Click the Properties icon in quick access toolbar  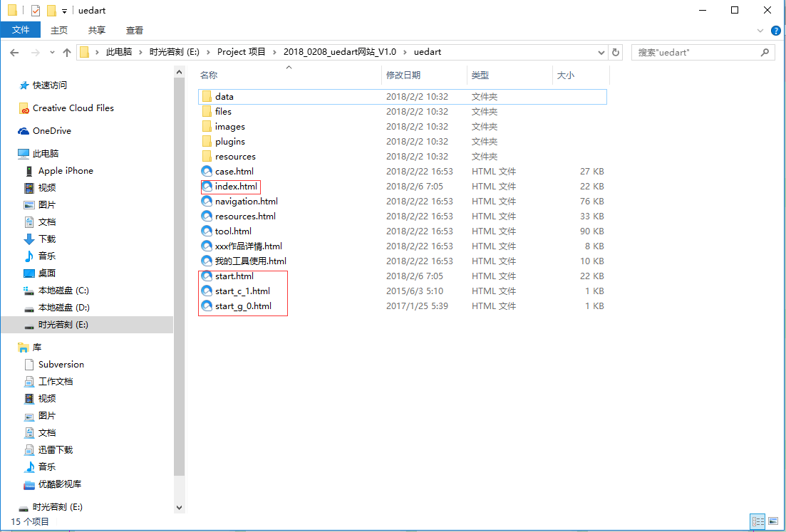(36, 11)
